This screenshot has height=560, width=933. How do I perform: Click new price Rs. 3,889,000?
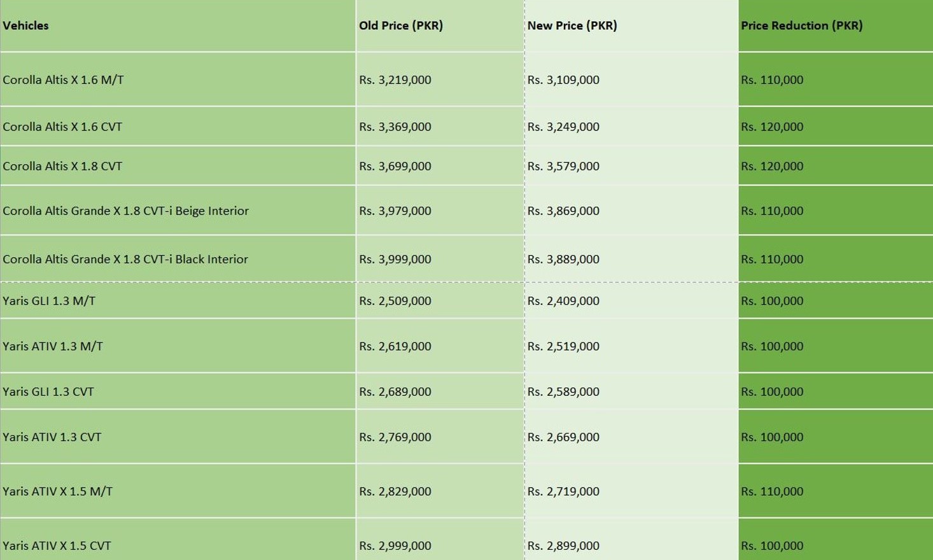click(x=631, y=259)
